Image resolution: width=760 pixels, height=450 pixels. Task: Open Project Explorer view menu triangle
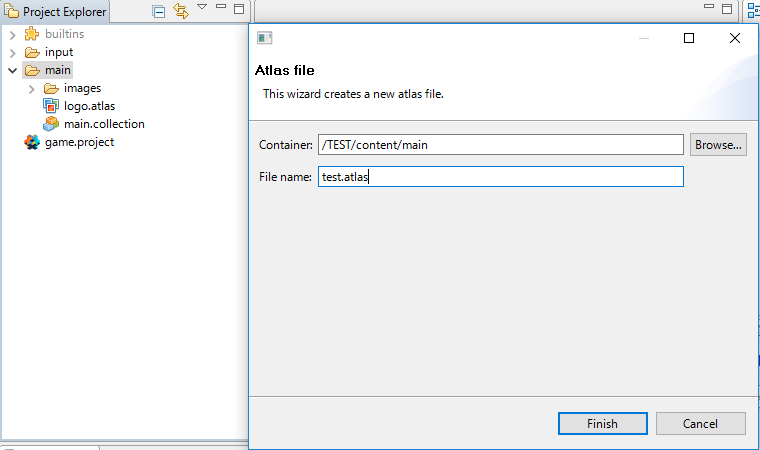[x=202, y=7]
